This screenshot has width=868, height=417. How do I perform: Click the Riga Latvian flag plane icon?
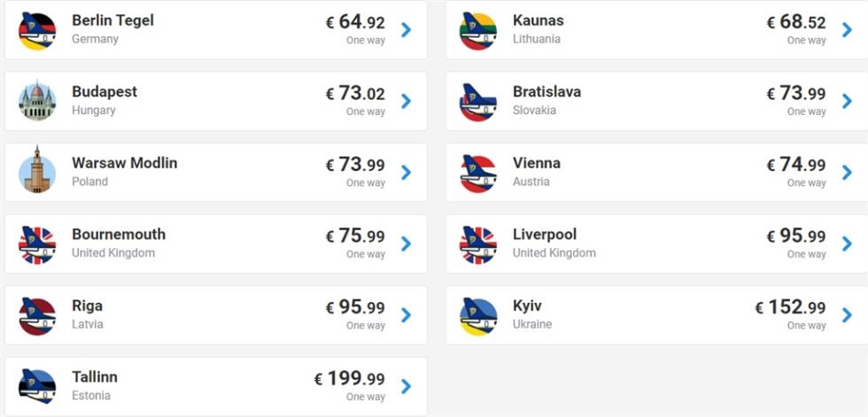(37, 316)
